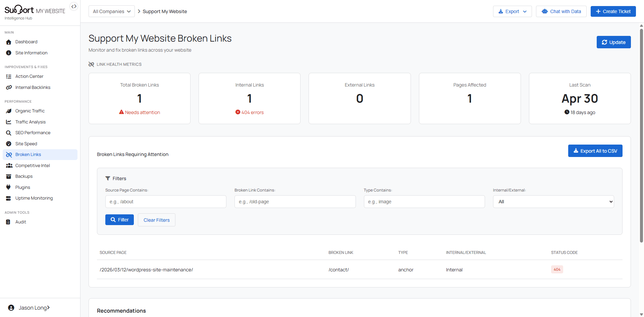Click the Backups archive icon

pos(9,176)
